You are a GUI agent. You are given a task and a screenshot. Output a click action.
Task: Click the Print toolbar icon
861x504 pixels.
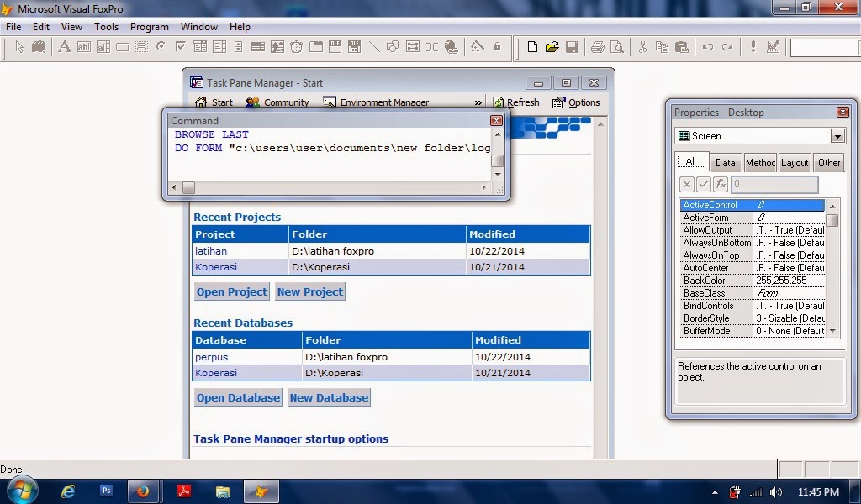[598, 47]
